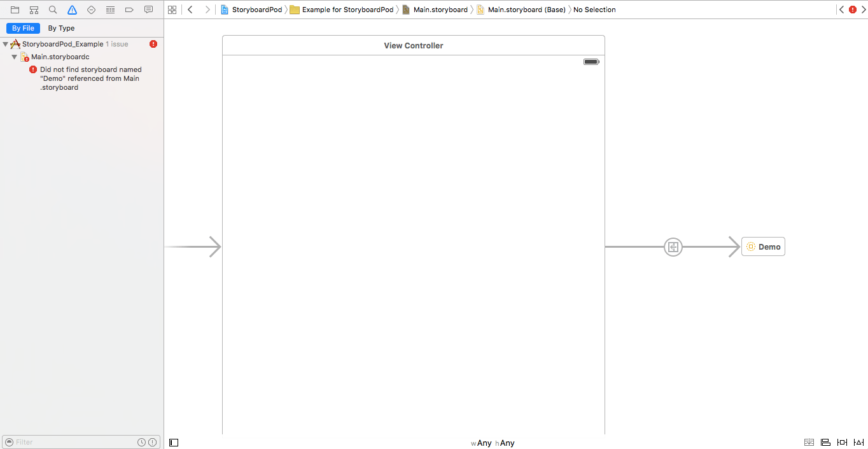Open the Symbol navigator
The image size is (868, 449).
[34, 10]
